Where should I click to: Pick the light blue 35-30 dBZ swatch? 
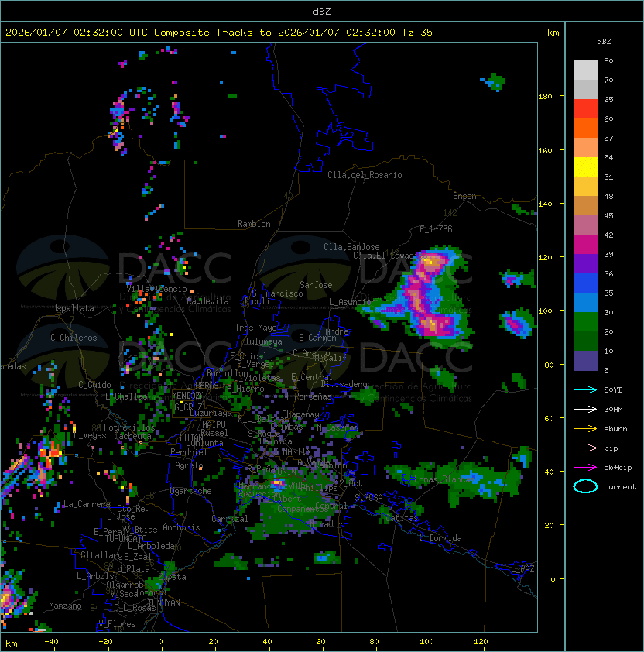(x=585, y=302)
